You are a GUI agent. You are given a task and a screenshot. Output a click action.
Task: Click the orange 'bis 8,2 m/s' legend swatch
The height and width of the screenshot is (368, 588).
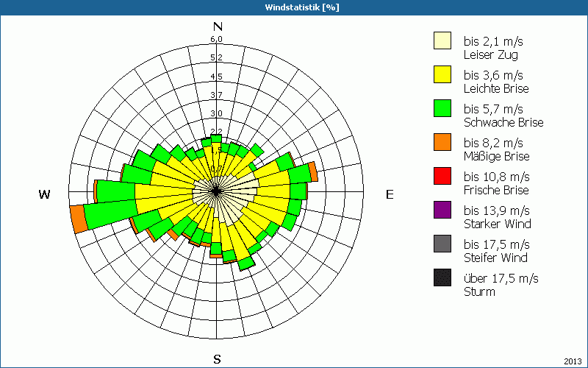point(442,142)
